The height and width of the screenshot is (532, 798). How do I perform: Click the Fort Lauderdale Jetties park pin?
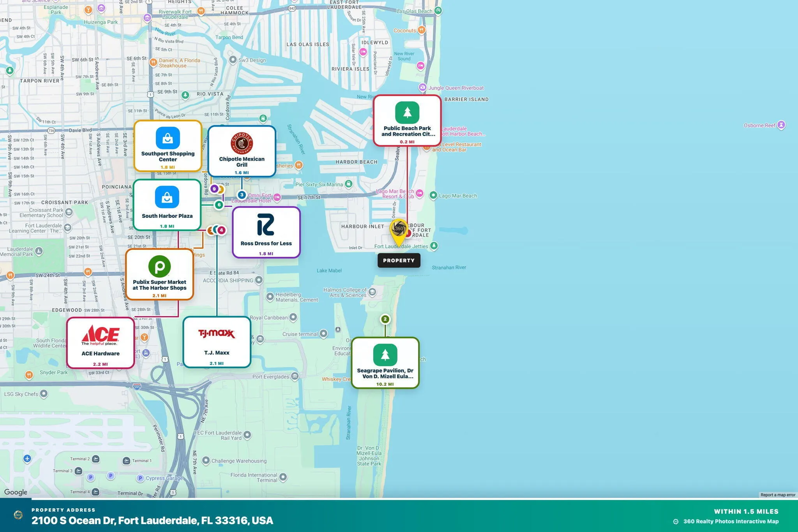434,246
